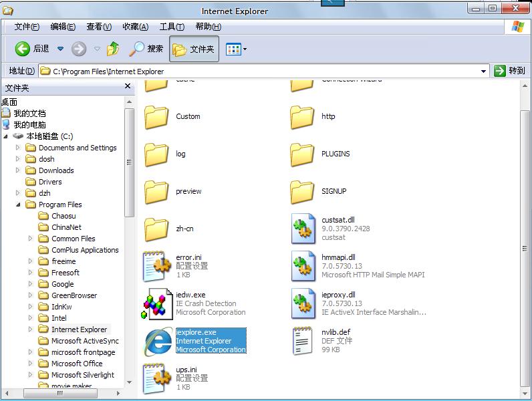Viewport: 532px width, 401px height.
Task: Toggle the 文件夹 folders pane button
Action: (x=194, y=49)
